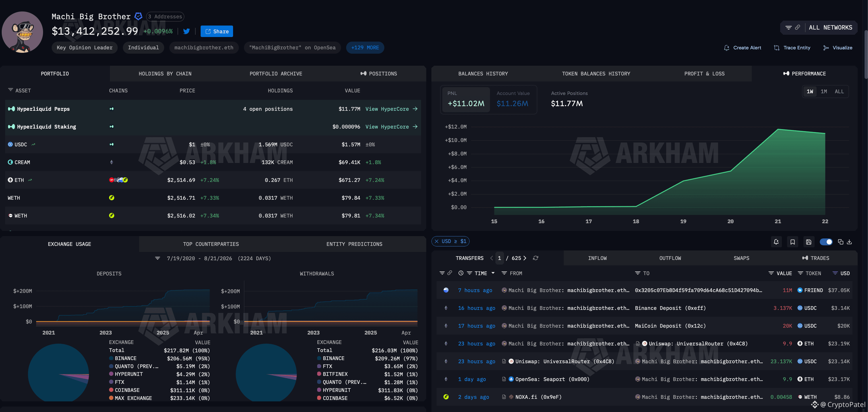Expand the +129 MORE tags

365,48
